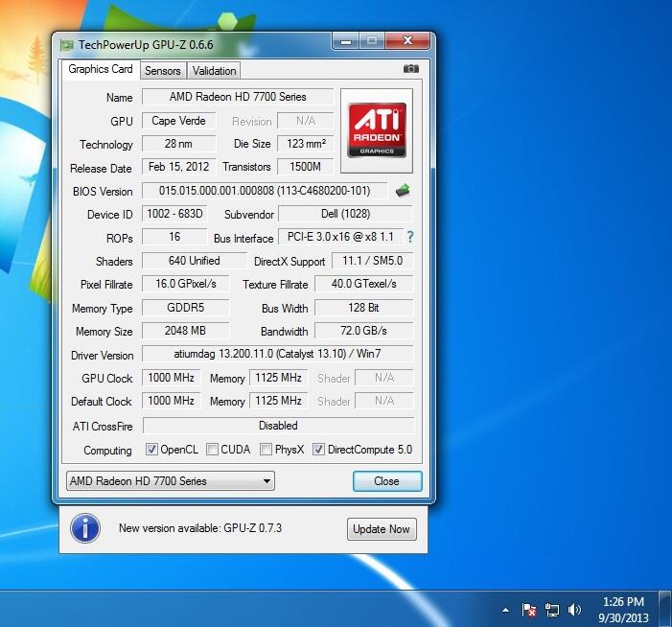Click the Die Size field 123 mm²
Image resolution: width=672 pixels, height=627 pixels.
pos(306,144)
